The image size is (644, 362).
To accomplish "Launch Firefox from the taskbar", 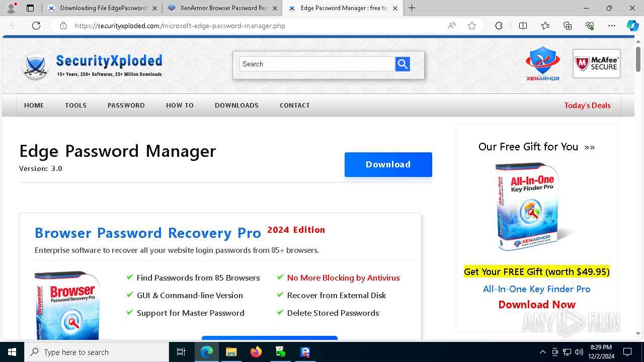I will pyautogui.click(x=256, y=352).
